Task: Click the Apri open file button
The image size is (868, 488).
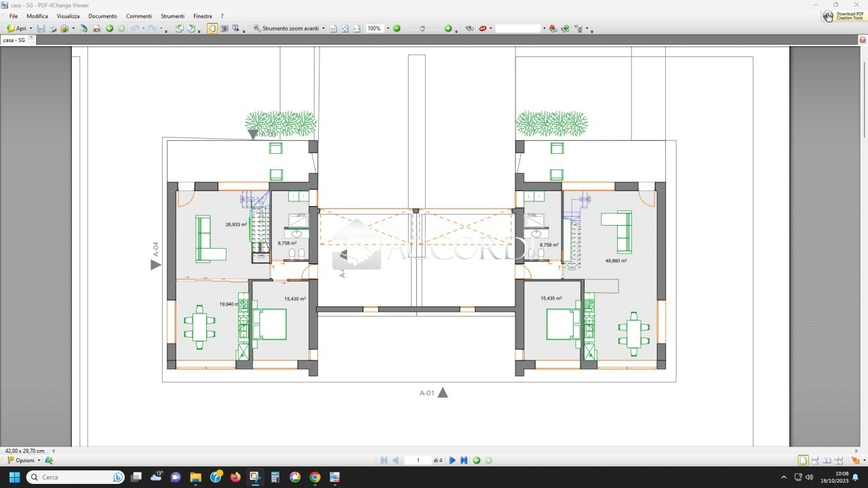Action: pyautogui.click(x=16, y=28)
